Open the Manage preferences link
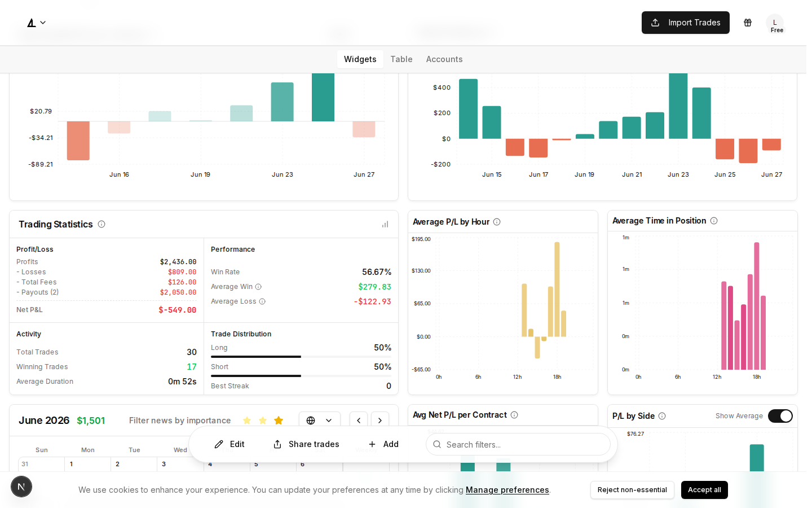The height and width of the screenshot is (508, 812). coord(507,490)
